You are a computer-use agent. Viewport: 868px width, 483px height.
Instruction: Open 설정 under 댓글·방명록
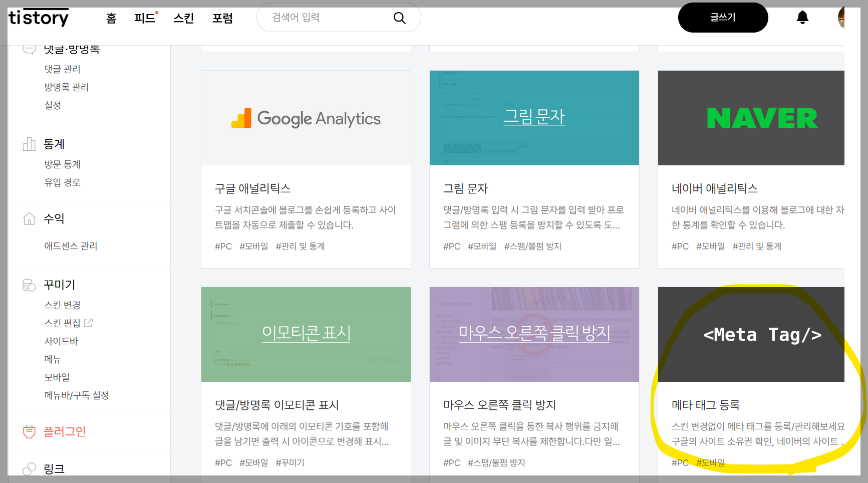click(53, 105)
